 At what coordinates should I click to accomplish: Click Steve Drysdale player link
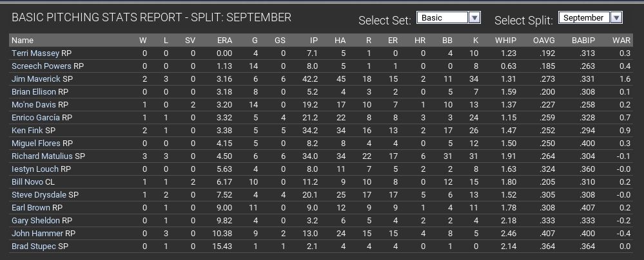[x=39, y=194]
